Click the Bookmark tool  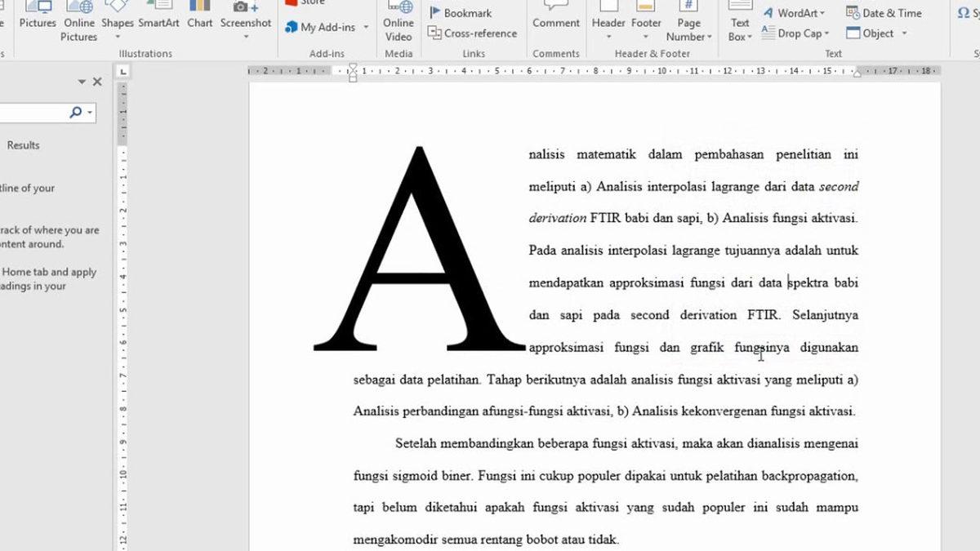click(x=461, y=13)
